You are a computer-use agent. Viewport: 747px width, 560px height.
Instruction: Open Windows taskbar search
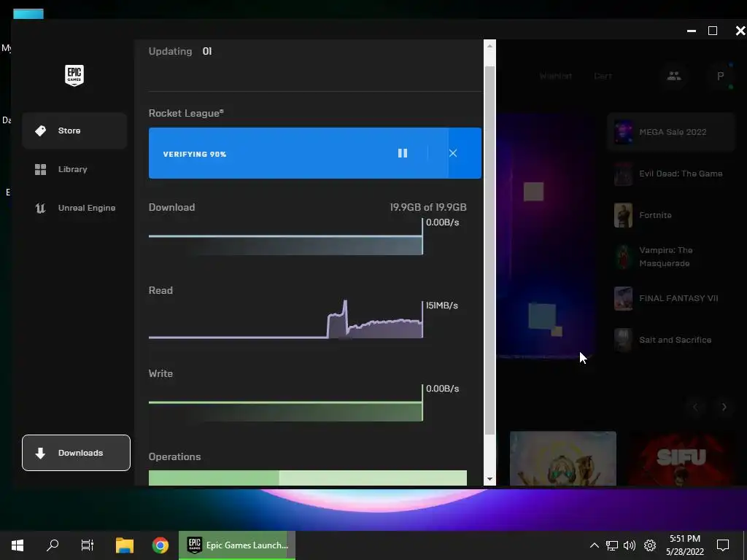(x=53, y=545)
